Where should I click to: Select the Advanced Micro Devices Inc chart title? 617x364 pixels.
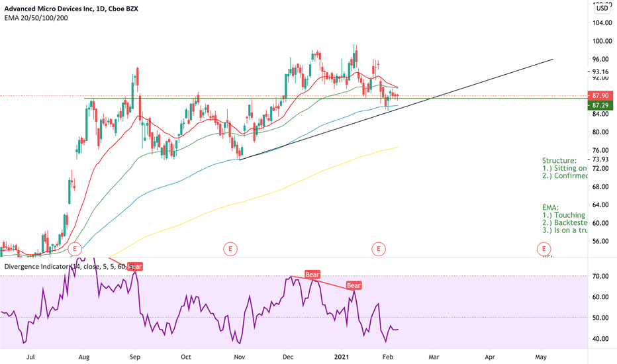coord(71,9)
